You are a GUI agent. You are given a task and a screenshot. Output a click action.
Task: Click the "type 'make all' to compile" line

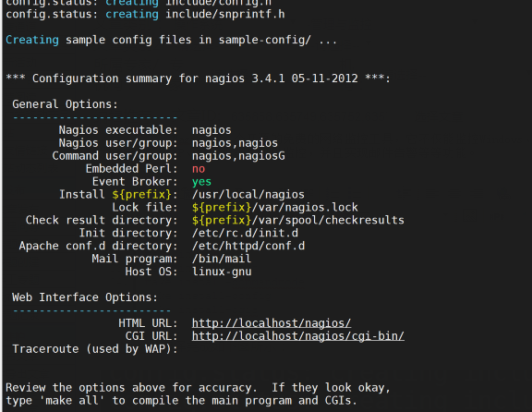182,401
